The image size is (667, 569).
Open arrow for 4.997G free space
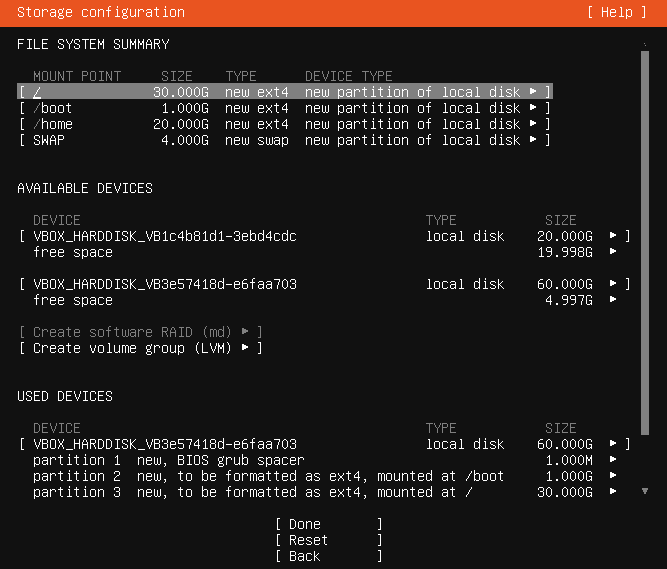click(613, 299)
